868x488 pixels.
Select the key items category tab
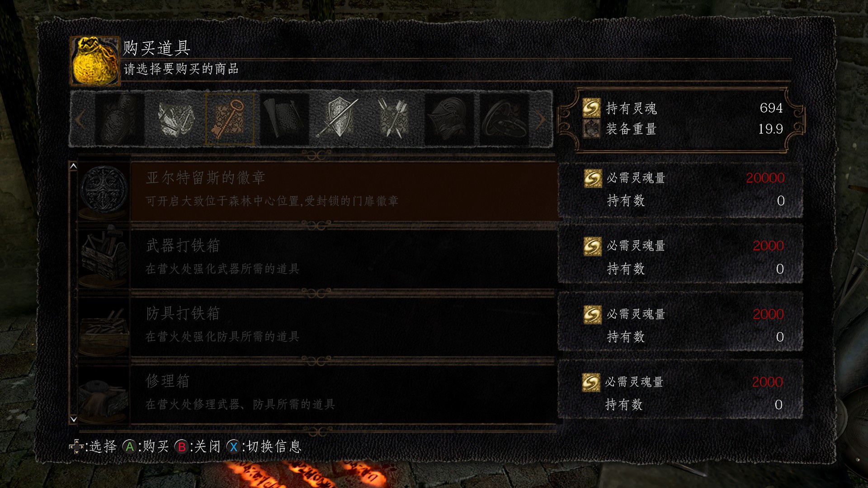[230, 119]
